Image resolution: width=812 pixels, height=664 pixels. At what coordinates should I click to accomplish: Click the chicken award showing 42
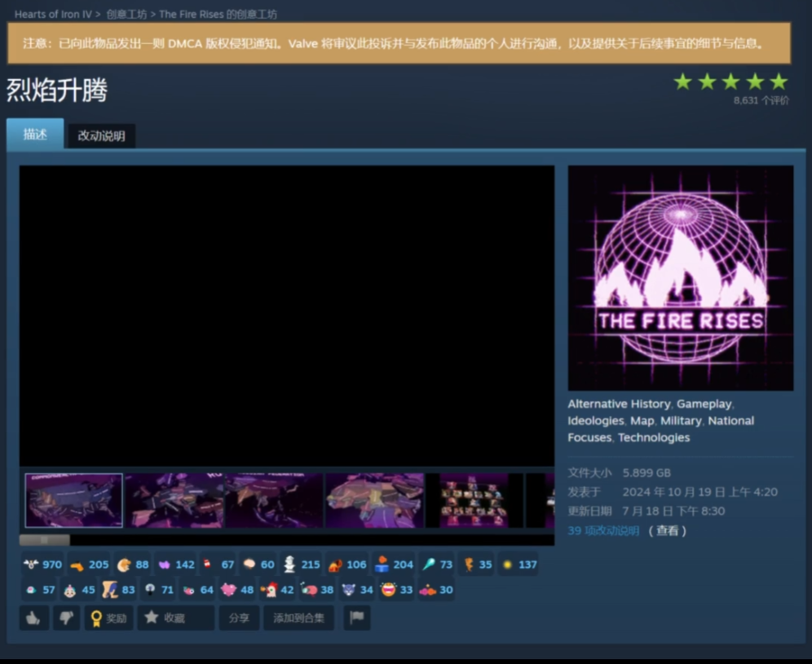[x=277, y=590]
